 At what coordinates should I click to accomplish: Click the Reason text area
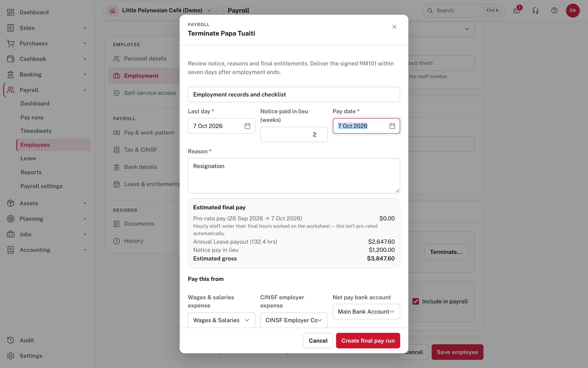pos(294,176)
